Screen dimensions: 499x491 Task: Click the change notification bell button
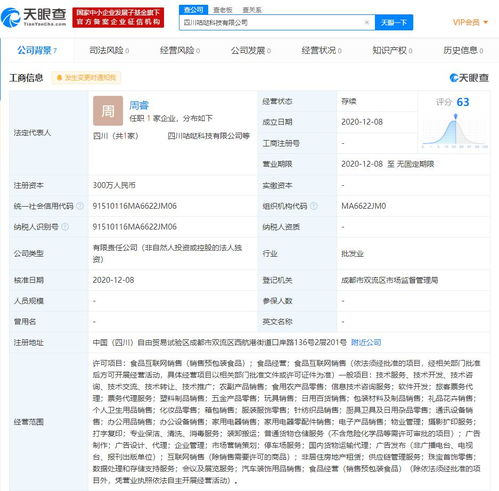86,78
